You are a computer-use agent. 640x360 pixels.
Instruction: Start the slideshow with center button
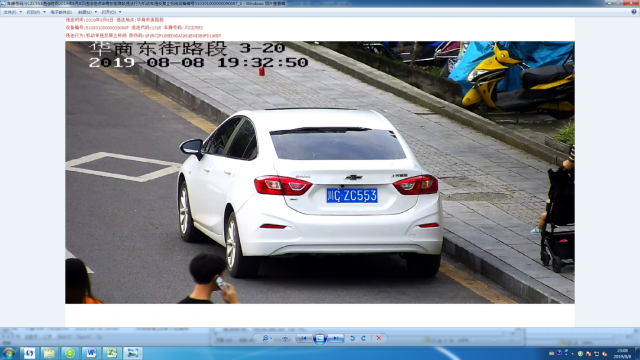(x=320, y=338)
